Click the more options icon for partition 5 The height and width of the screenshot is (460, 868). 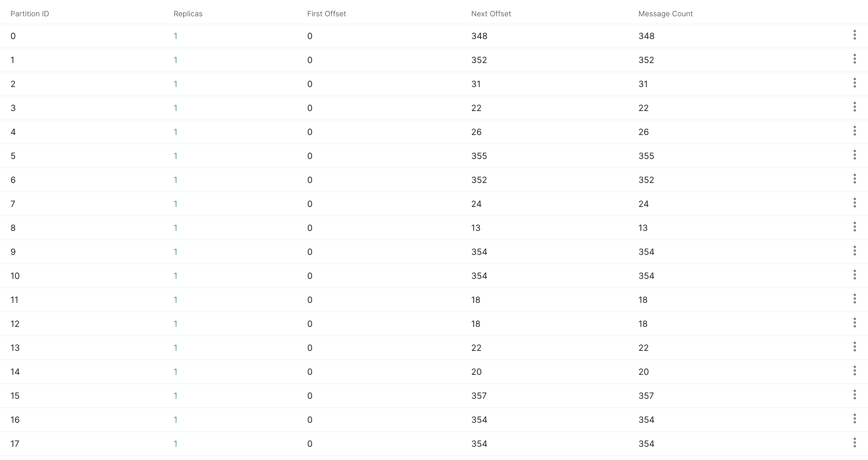pyautogui.click(x=854, y=155)
